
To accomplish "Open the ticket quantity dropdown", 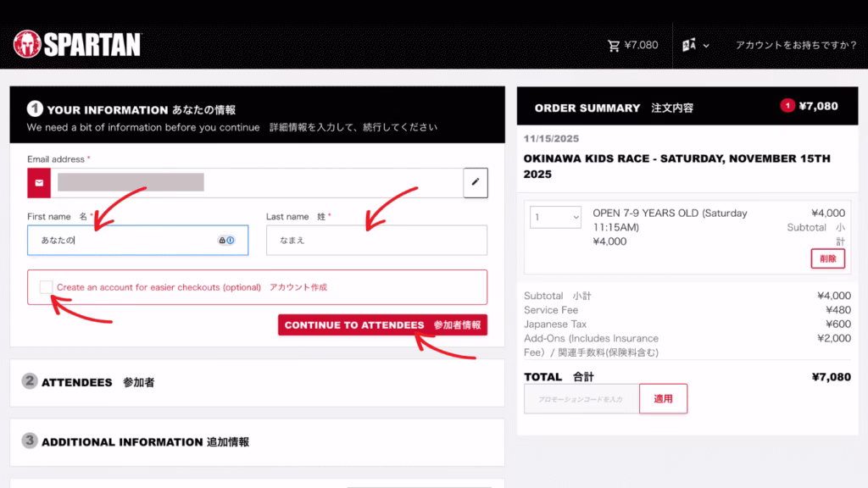I will coord(555,218).
